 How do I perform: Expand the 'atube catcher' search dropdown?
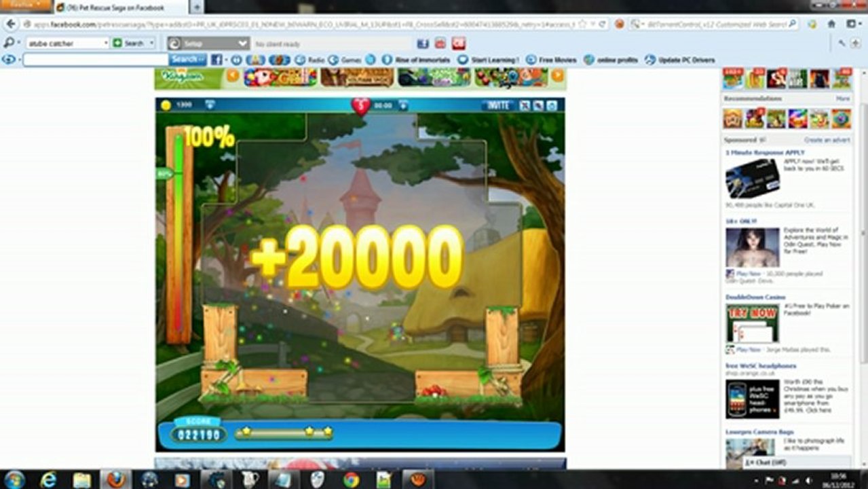coord(106,43)
